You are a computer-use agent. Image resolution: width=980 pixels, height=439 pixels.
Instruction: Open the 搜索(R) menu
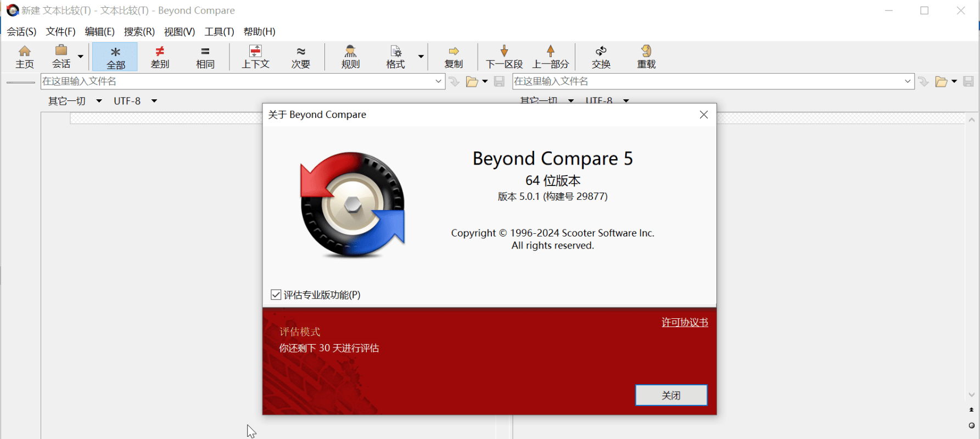[x=139, y=32]
